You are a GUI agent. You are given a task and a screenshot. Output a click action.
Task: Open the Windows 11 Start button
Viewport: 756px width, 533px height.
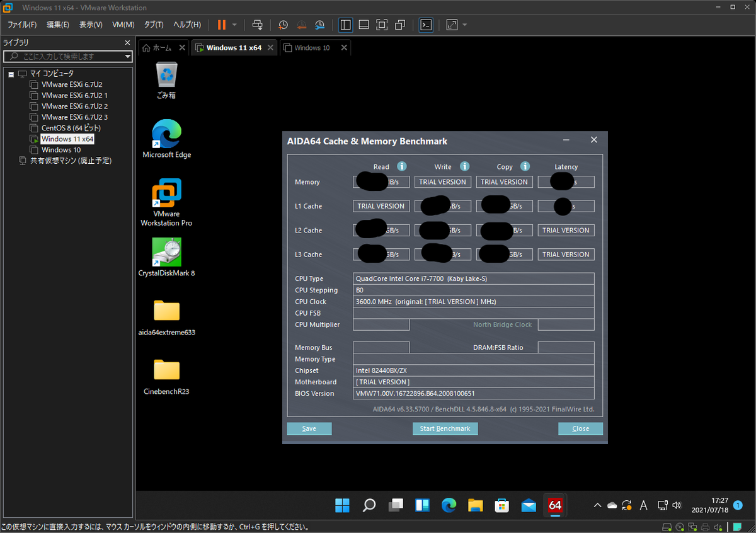click(x=342, y=505)
